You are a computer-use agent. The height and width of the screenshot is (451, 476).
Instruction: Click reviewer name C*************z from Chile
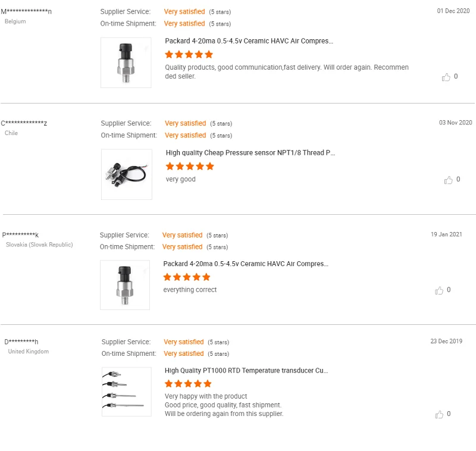(x=24, y=123)
